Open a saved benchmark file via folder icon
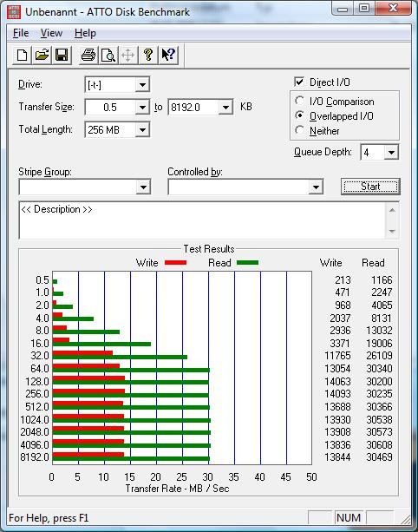Viewport: 418px width, 532px height. [x=42, y=55]
